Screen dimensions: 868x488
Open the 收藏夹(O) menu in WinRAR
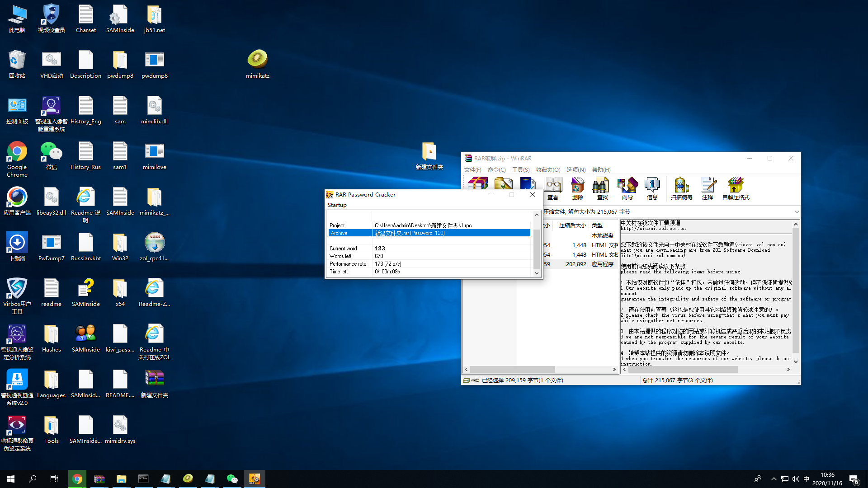click(548, 169)
